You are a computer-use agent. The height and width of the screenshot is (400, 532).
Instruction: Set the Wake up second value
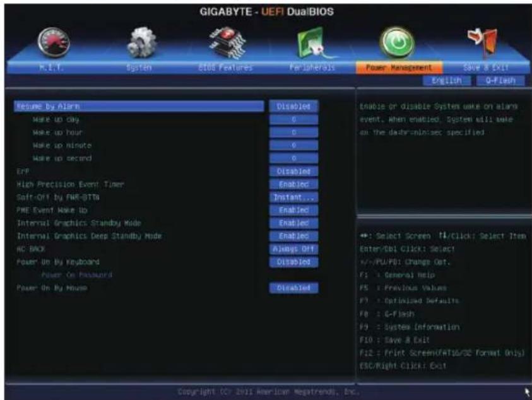point(293,158)
